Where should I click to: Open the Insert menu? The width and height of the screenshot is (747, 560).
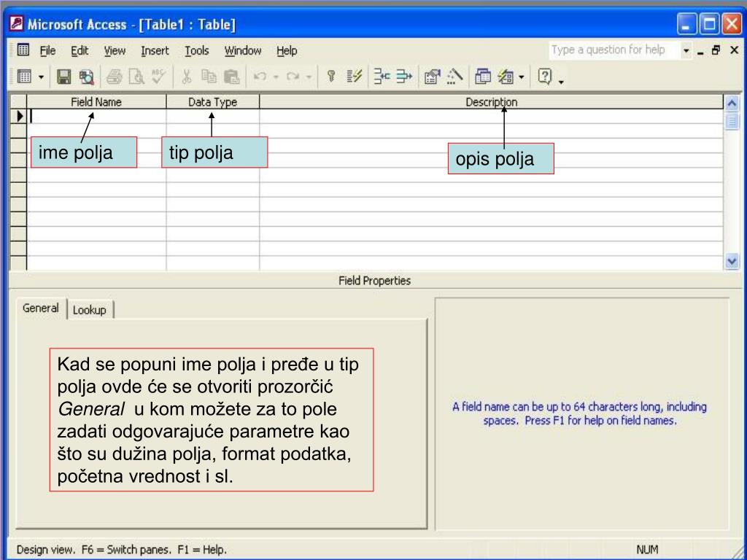point(155,50)
